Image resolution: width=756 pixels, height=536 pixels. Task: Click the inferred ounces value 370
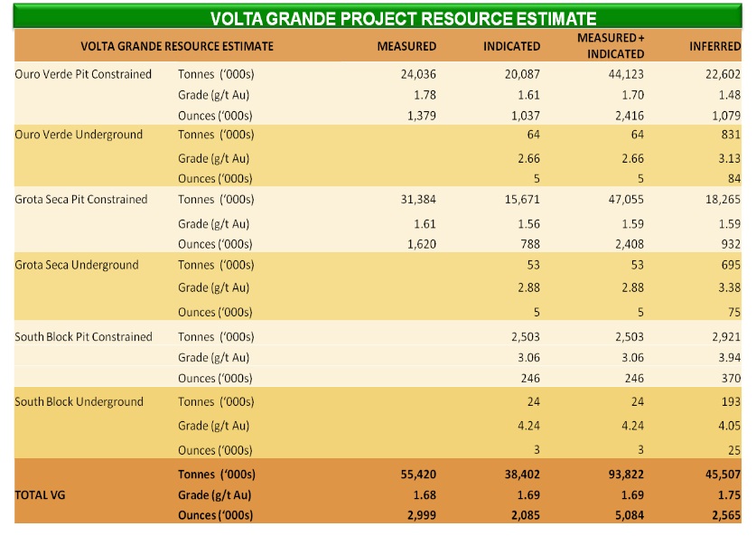731,378
